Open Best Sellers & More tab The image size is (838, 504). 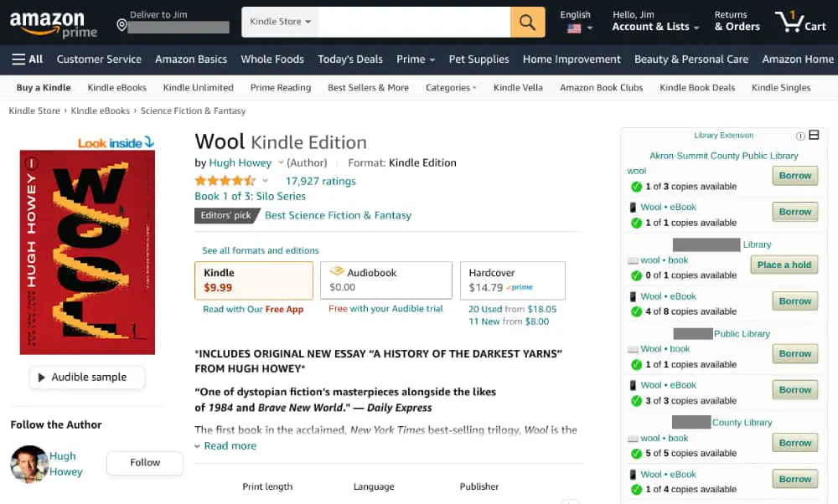tap(368, 88)
